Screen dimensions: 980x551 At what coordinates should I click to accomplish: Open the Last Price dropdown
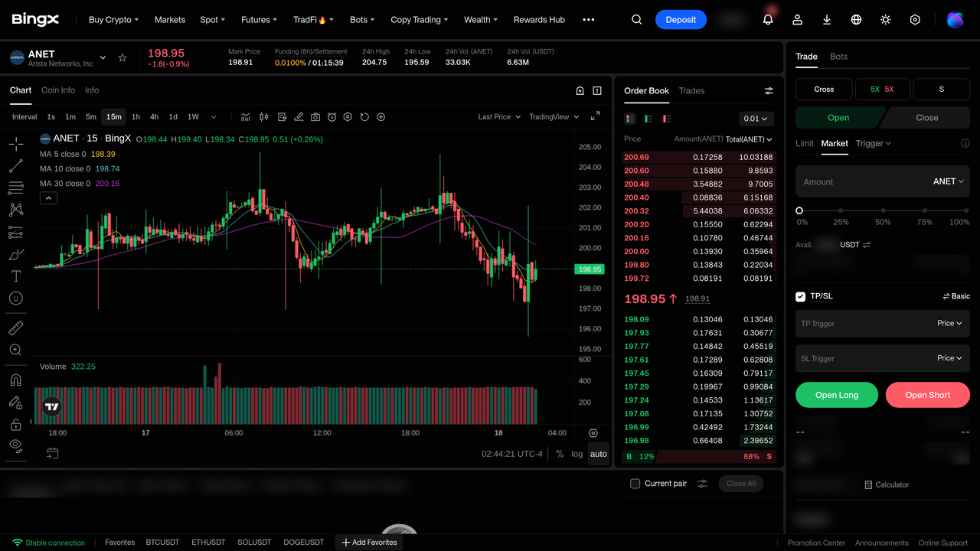tap(499, 117)
